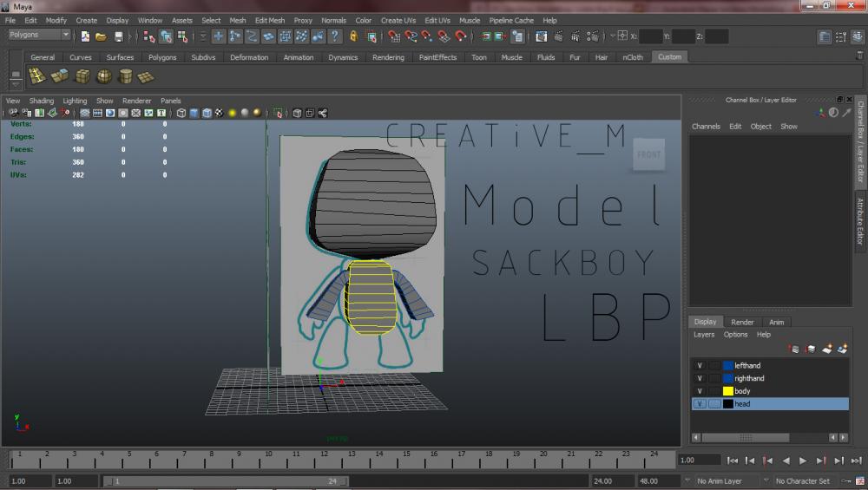
Task: Click the play backwards button
Action: click(786, 461)
